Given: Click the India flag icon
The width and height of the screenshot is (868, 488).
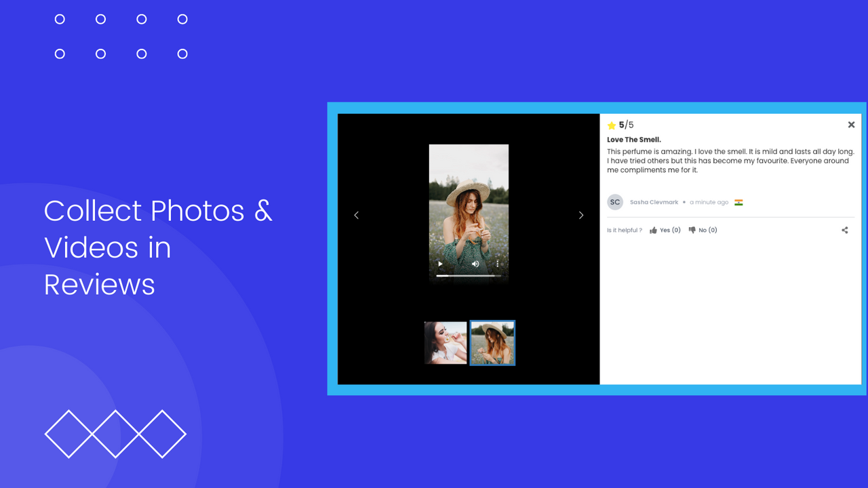Looking at the screenshot, I should (738, 202).
